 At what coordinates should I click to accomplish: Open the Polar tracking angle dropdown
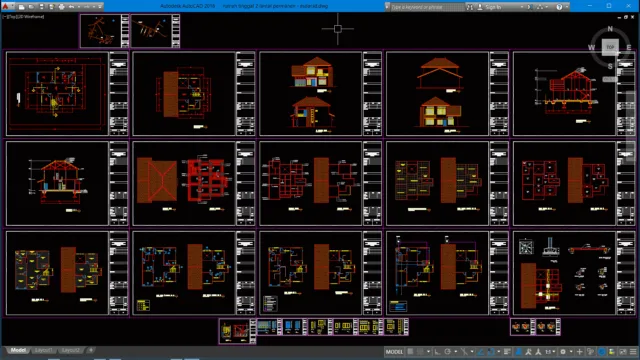[x=456, y=352]
